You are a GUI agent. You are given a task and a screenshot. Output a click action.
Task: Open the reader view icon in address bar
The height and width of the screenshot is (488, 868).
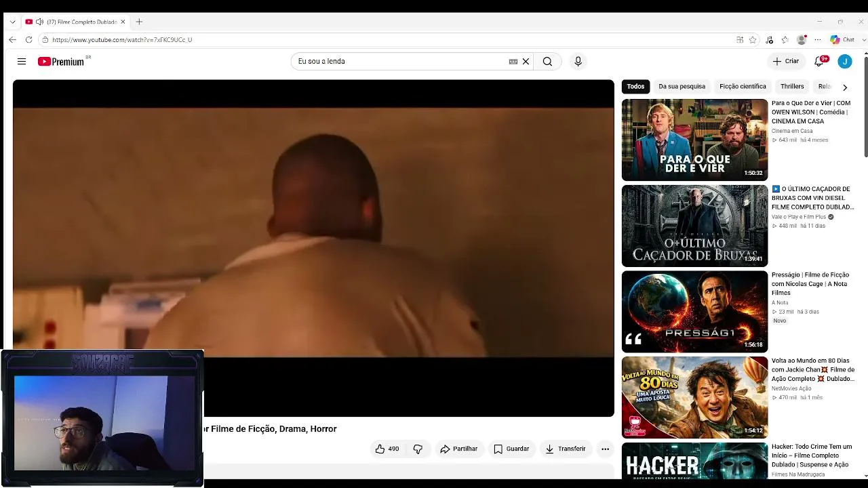740,40
